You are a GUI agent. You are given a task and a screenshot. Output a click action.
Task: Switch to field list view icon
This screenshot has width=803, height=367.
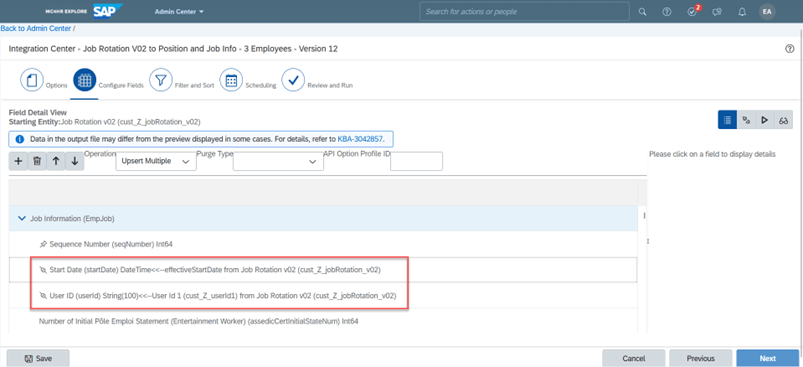tap(727, 120)
